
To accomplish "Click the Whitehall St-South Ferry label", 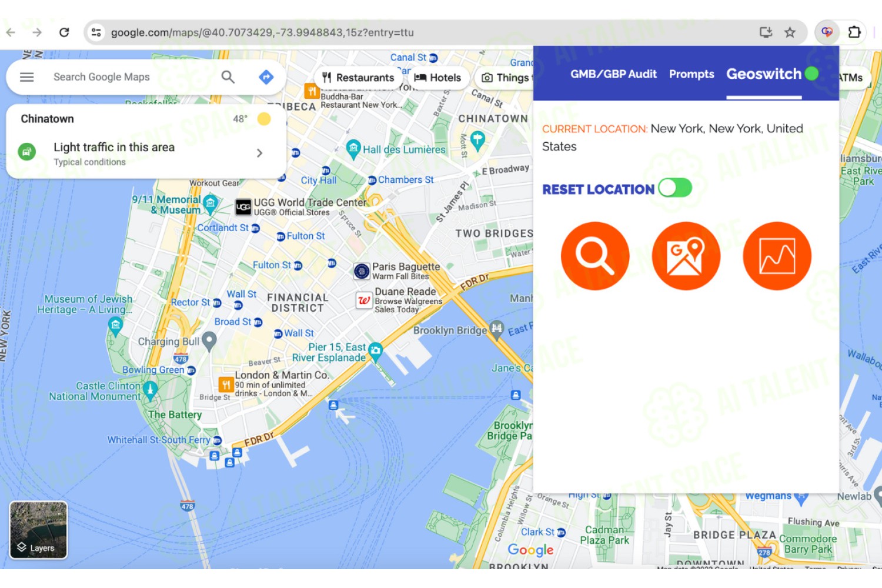I will point(159,440).
